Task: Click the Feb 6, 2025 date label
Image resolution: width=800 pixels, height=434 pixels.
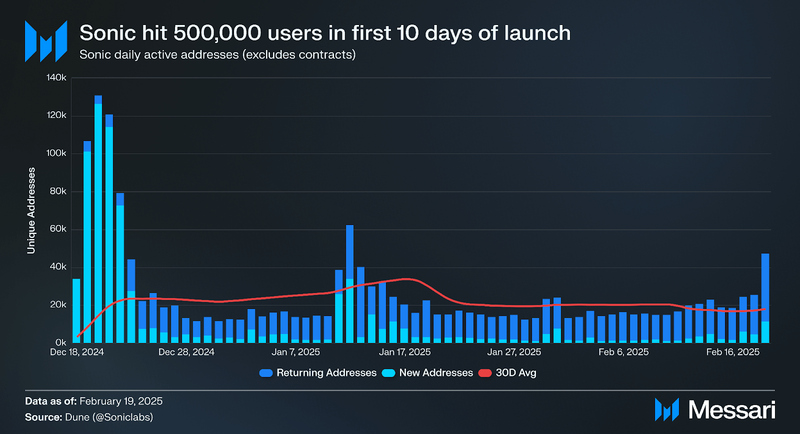Action: pos(623,352)
